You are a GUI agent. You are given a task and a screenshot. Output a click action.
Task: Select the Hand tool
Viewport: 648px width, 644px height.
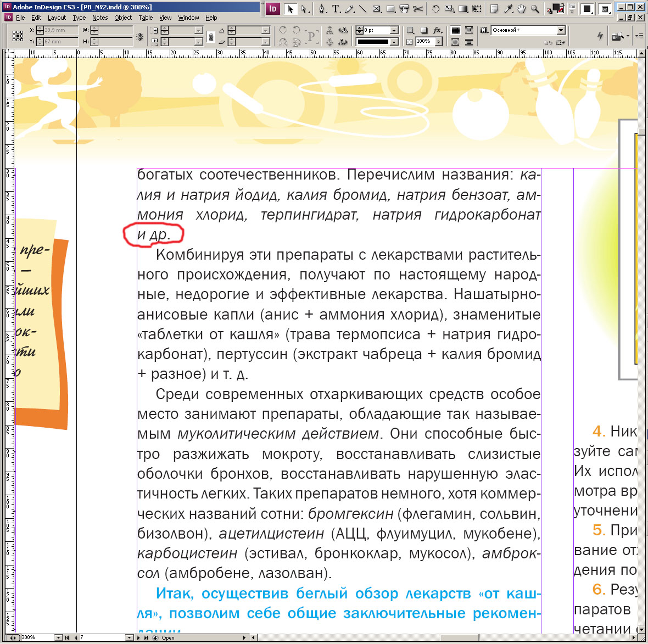pyautogui.click(x=521, y=9)
